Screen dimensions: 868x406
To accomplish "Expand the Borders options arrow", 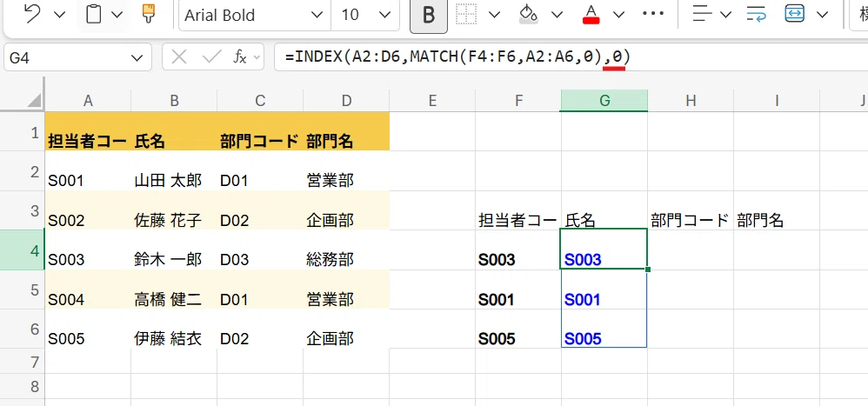I will coord(494,15).
